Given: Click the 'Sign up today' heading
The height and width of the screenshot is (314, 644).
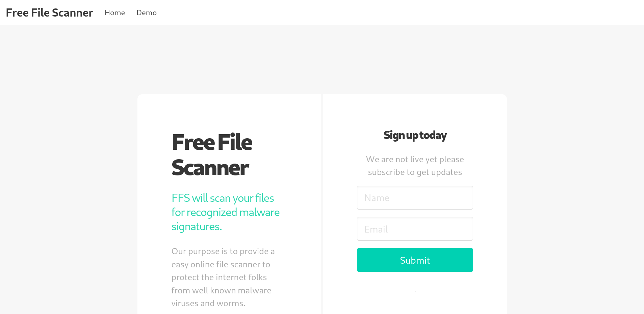Looking at the screenshot, I should tap(415, 135).
